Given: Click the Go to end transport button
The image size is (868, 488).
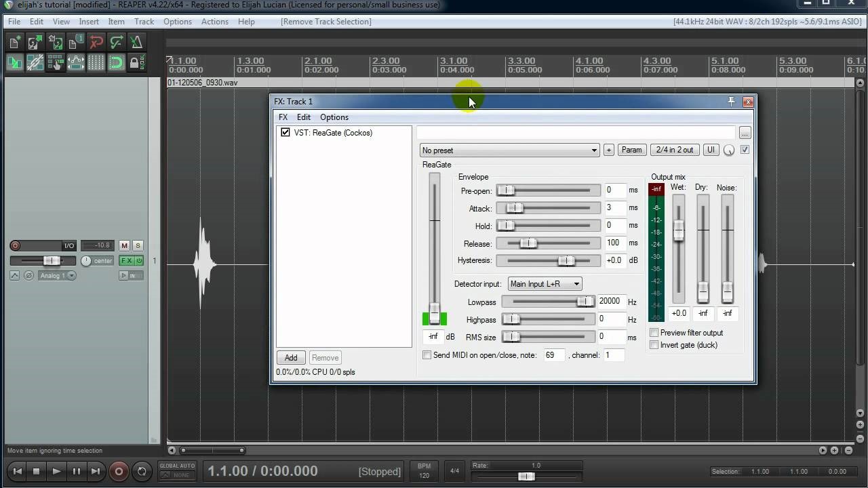Looking at the screenshot, I should click(96, 471).
